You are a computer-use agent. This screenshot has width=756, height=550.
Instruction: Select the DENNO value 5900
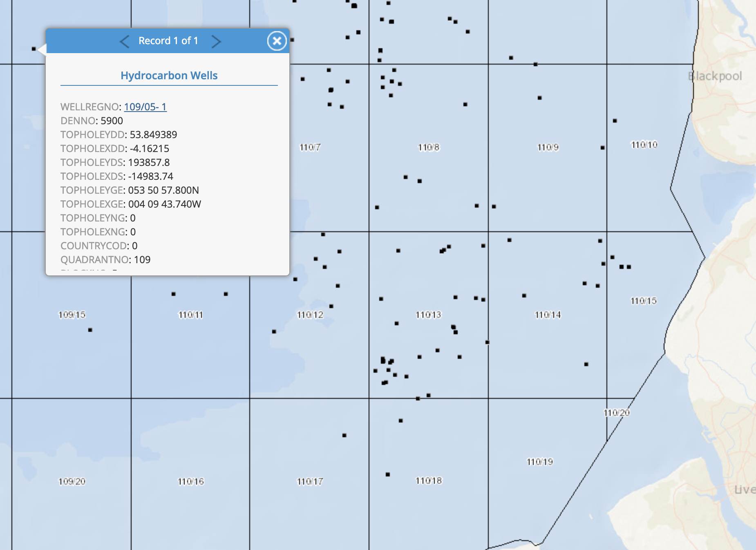point(111,121)
